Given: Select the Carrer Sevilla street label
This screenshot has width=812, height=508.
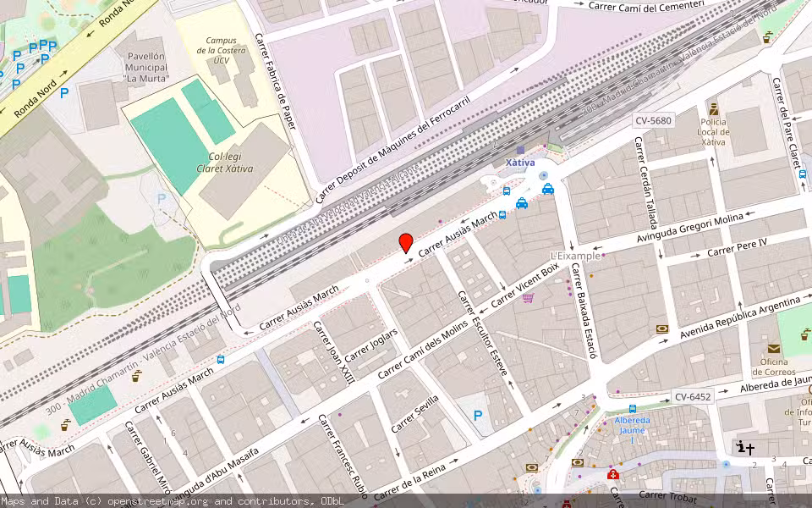Looking at the screenshot, I should click(414, 414).
